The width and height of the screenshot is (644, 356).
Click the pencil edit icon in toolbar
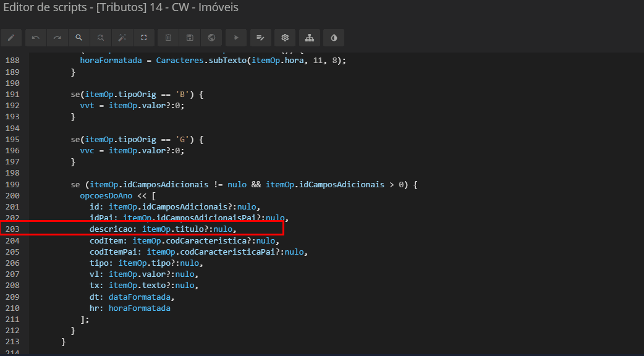pos(11,38)
